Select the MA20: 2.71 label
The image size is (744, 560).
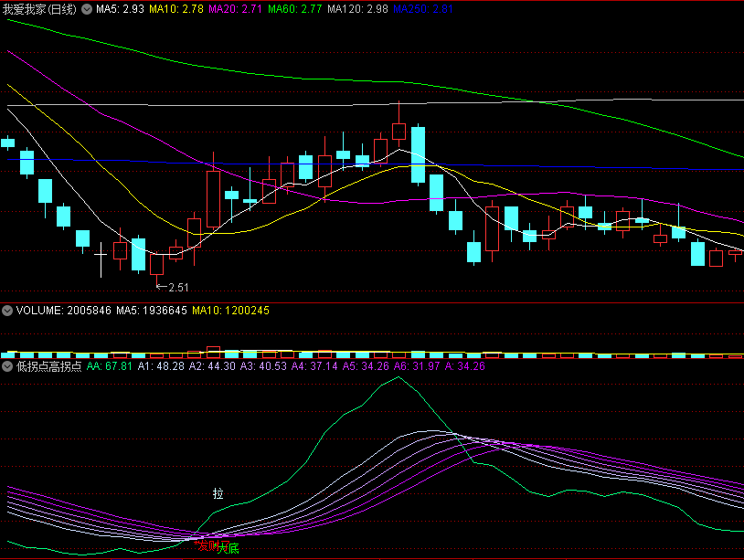(235, 9)
